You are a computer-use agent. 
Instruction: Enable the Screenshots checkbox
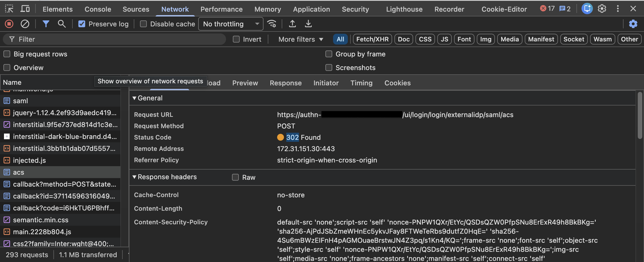coord(329,67)
